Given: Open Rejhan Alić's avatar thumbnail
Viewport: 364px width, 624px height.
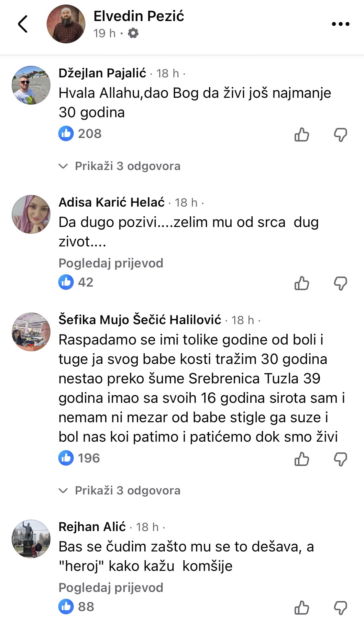Looking at the screenshot, I should pos(31,539).
